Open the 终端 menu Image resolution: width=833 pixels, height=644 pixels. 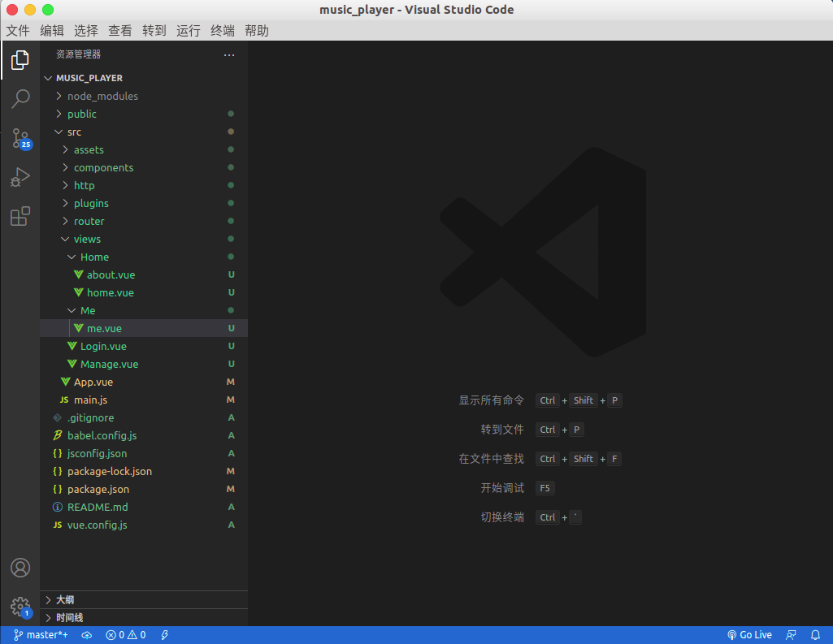click(222, 31)
